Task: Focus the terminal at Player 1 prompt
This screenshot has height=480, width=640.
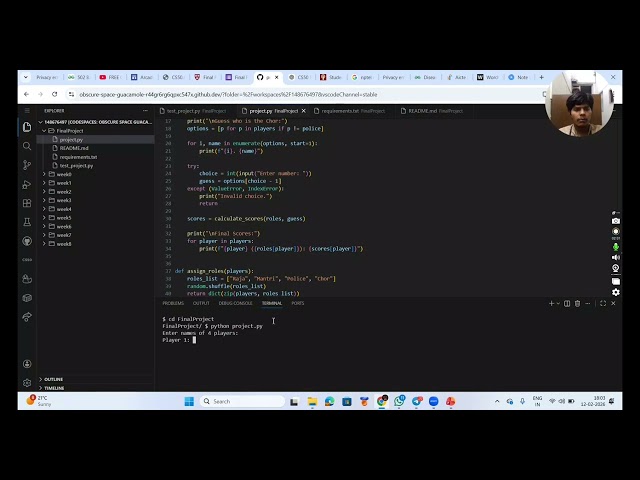Action: click(x=194, y=340)
